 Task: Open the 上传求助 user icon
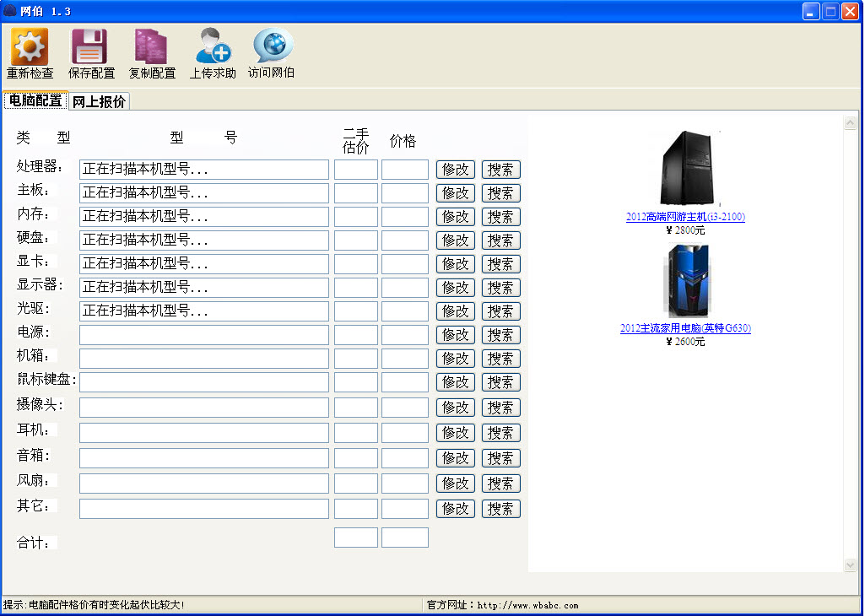tap(212, 46)
